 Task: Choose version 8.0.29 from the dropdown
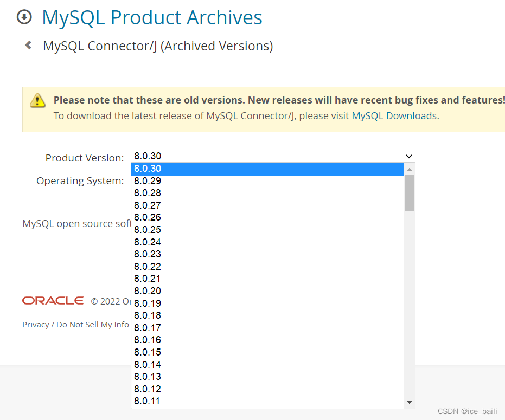point(148,181)
